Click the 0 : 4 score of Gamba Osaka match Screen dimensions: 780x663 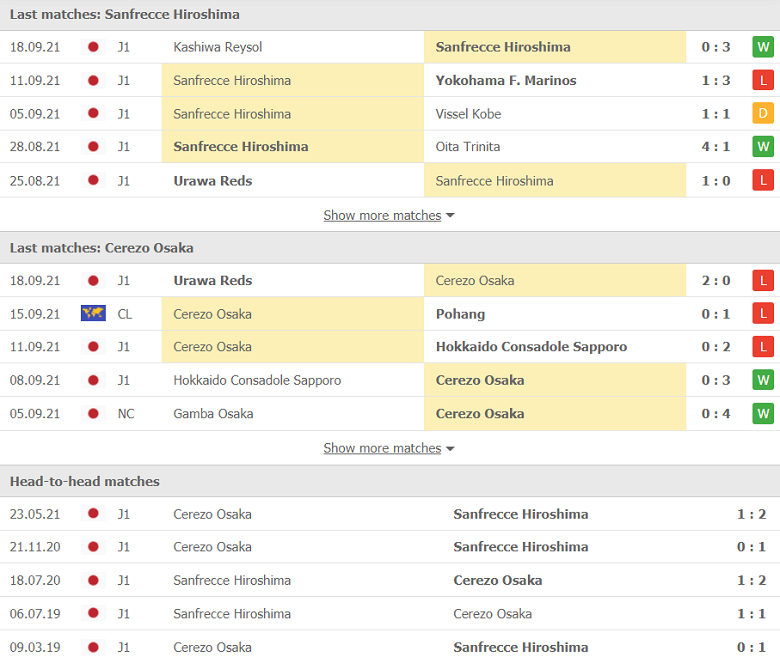(716, 414)
